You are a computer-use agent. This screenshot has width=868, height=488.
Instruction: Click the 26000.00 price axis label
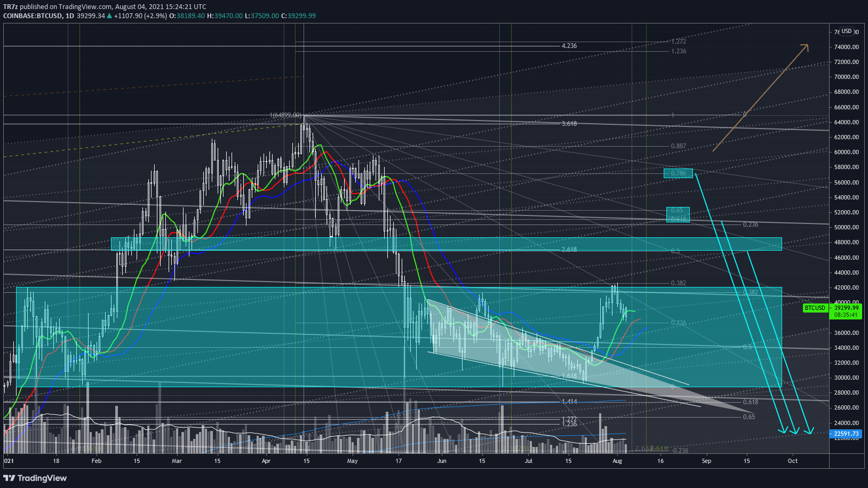tap(847, 407)
